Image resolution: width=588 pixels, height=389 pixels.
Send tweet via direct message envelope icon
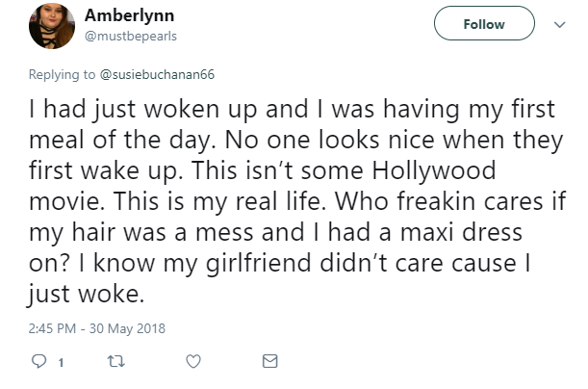click(x=269, y=361)
